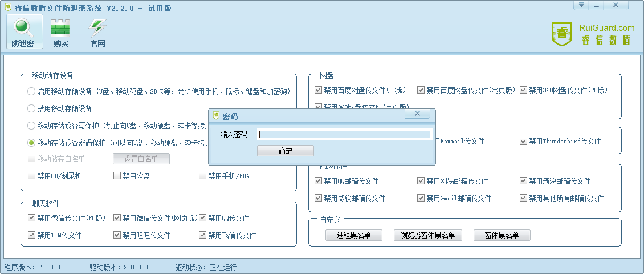Uncheck 禁用Gmail邮箱传文件 checkbox
This screenshot has width=644, height=274.
coord(421,198)
